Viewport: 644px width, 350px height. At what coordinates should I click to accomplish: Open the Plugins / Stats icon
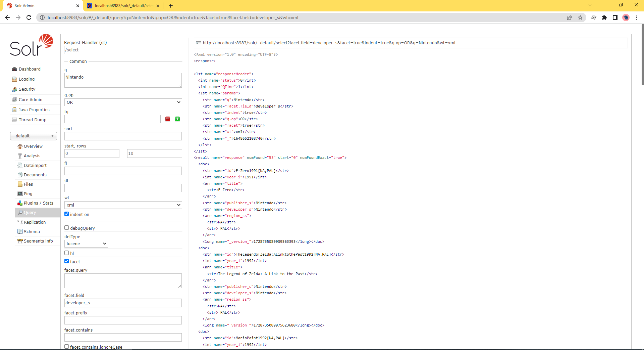click(20, 203)
